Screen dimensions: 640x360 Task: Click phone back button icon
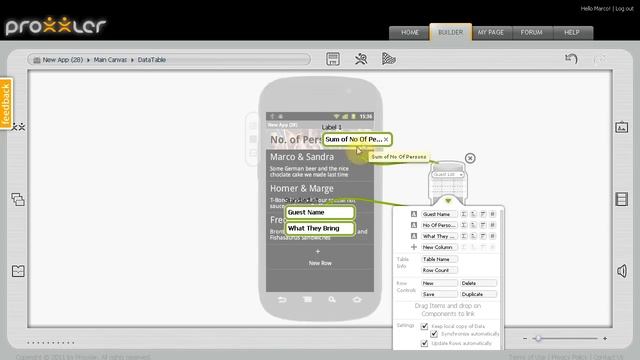tap(282, 300)
